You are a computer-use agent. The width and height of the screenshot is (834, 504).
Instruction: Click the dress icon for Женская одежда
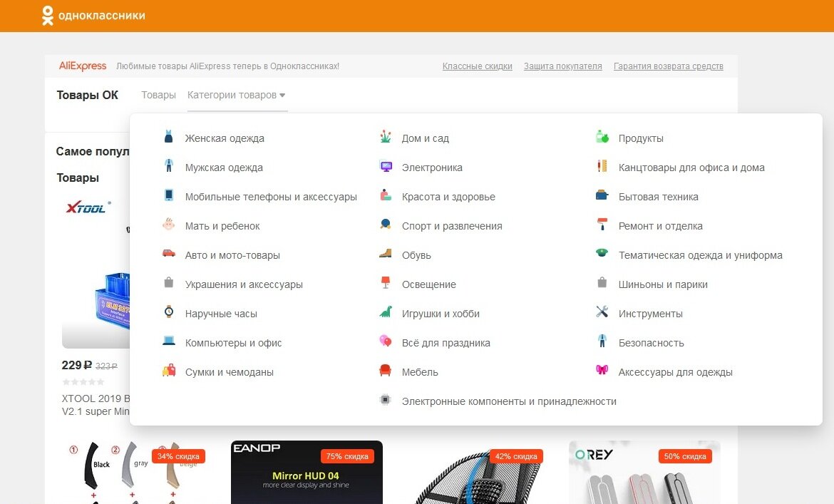tap(169, 137)
